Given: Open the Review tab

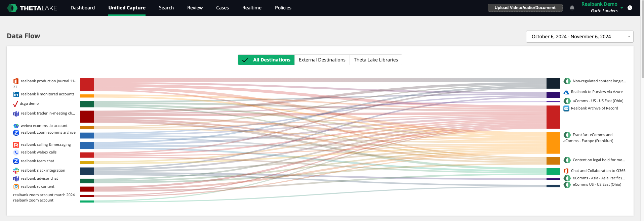Looking at the screenshot, I should tap(195, 8).
